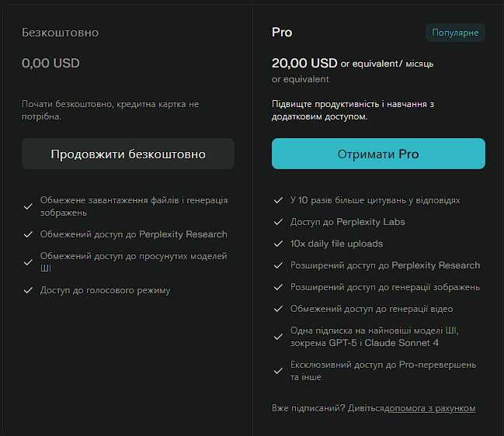Click checkmark next to '10x daily file uploads'

(279, 244)
